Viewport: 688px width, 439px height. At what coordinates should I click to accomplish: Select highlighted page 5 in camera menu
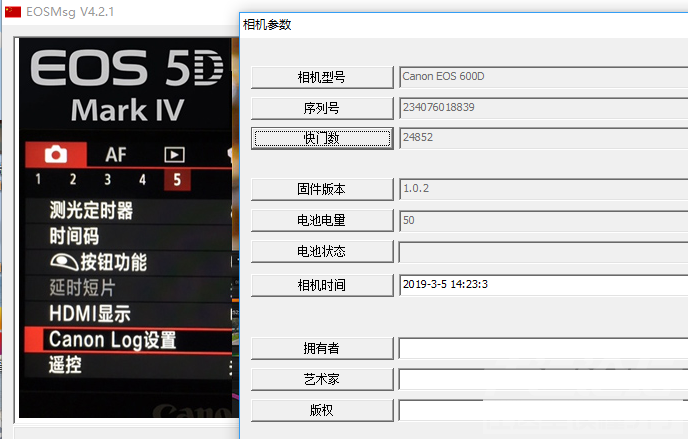177,180
